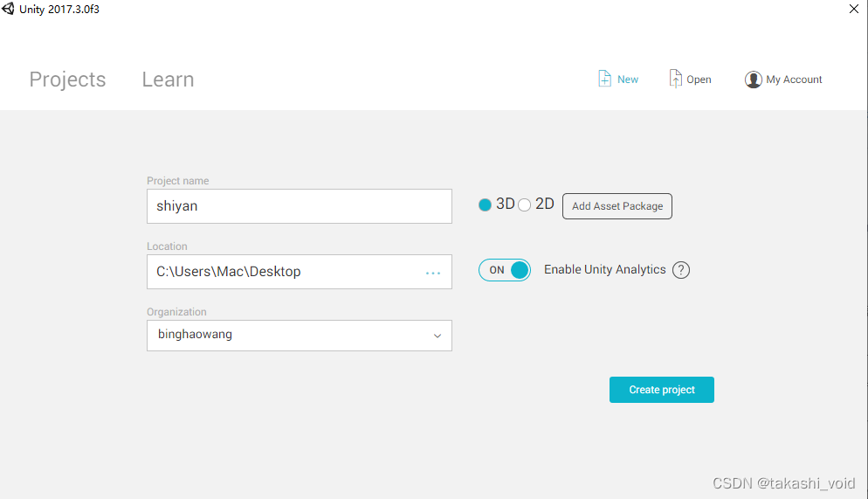Focus the Project name field containing shiyan
The width and height of the screenshot is (868, 499).
point(299,206)
